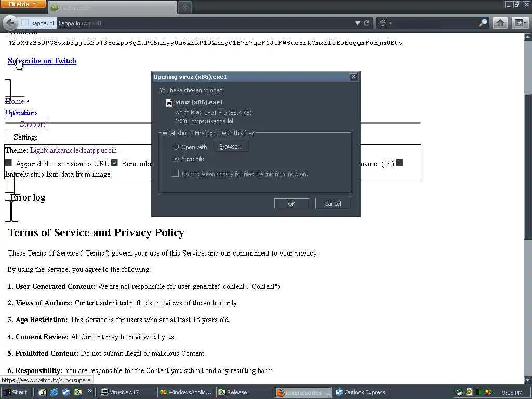532x399 pixels.
Task: Click the green square tray icon
Action: [x=478, y=392]
